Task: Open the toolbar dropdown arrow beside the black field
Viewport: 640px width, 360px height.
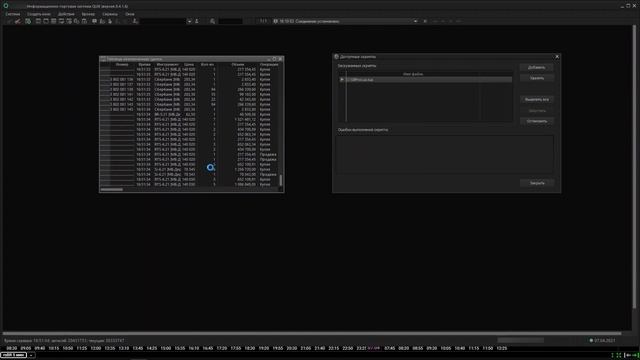Action: pos(189,21)
